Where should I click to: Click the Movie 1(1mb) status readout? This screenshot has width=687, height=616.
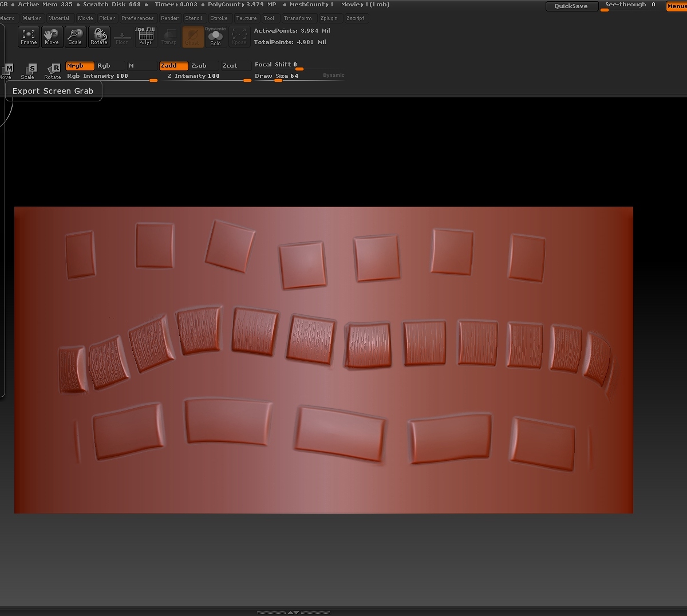click(x=365, y=5)
